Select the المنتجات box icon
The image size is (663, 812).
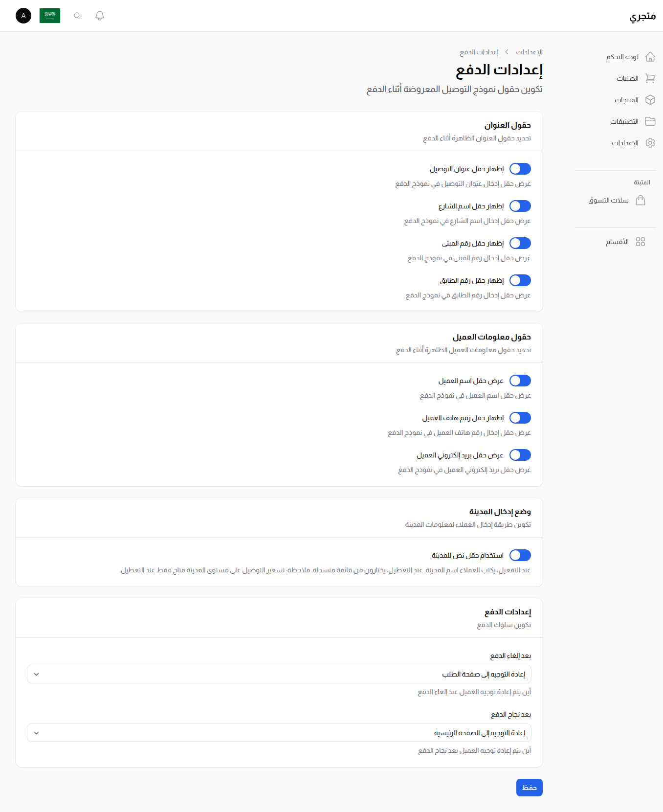tap(650, 100)
